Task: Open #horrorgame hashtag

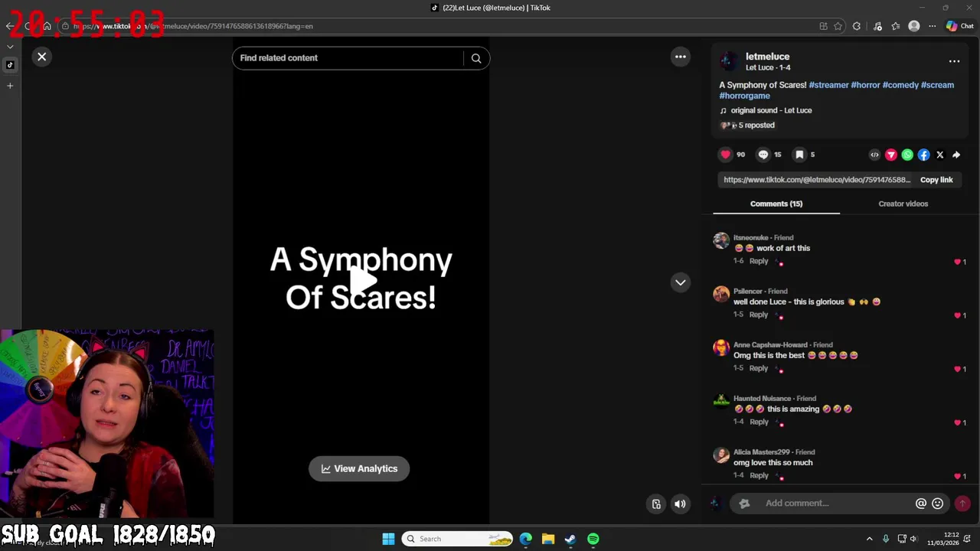Action: [745, 96]
